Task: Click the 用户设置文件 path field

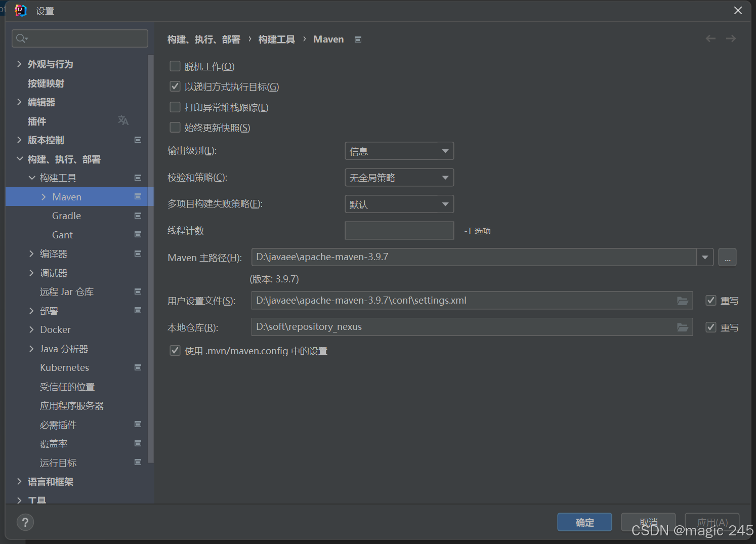Action: coord(472,300)
